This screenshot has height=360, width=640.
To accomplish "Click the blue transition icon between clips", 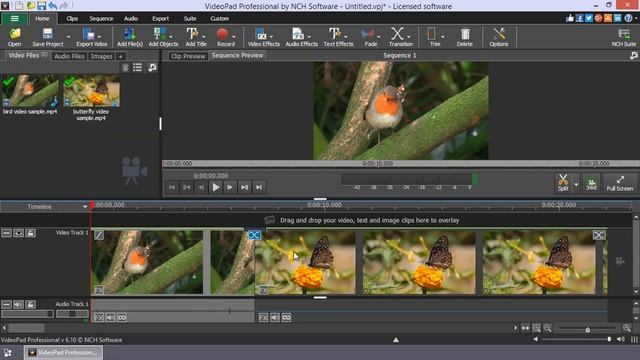I will coord(254,235).
